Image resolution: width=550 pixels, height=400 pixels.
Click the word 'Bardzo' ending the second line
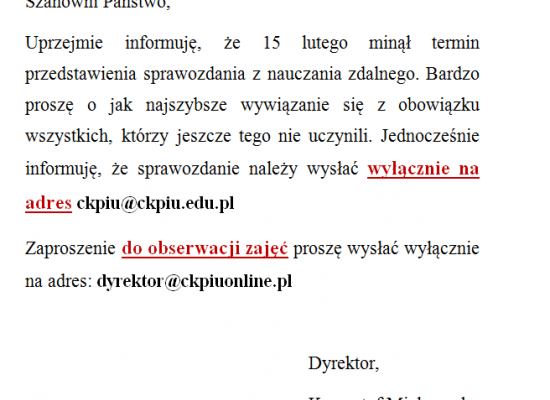tap(452, 74)
